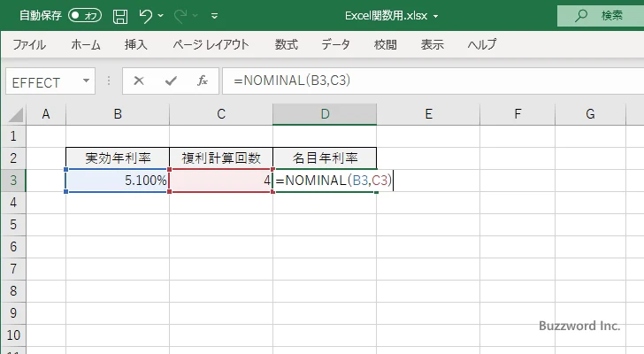Viewport: 644px width, 354px height.
Task: Select row 7 header
Action: coord(13,269)
